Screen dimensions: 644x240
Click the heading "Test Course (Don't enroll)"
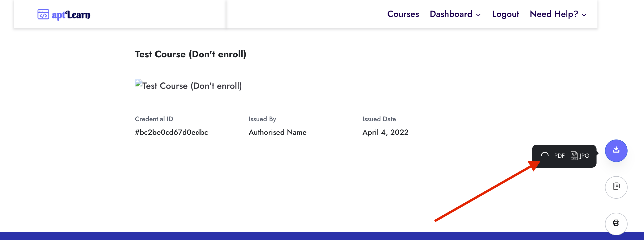pyautogui.click(x=191, y=54)
